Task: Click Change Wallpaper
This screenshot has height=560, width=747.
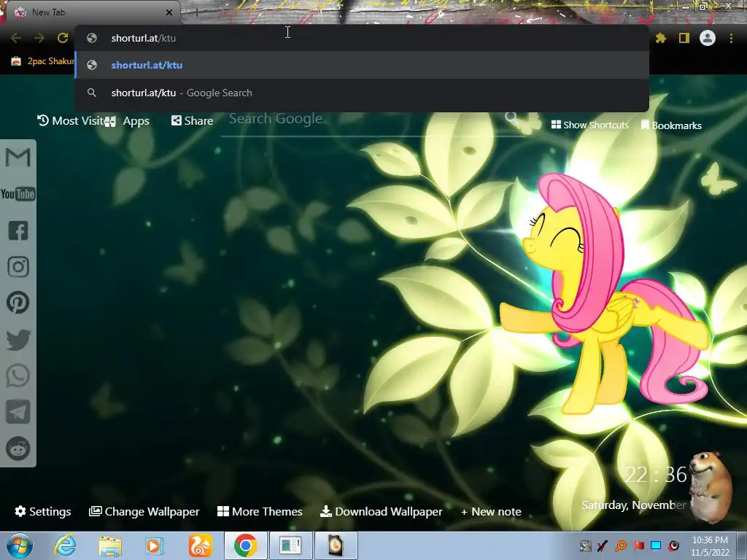Action: tap(144, 511)
